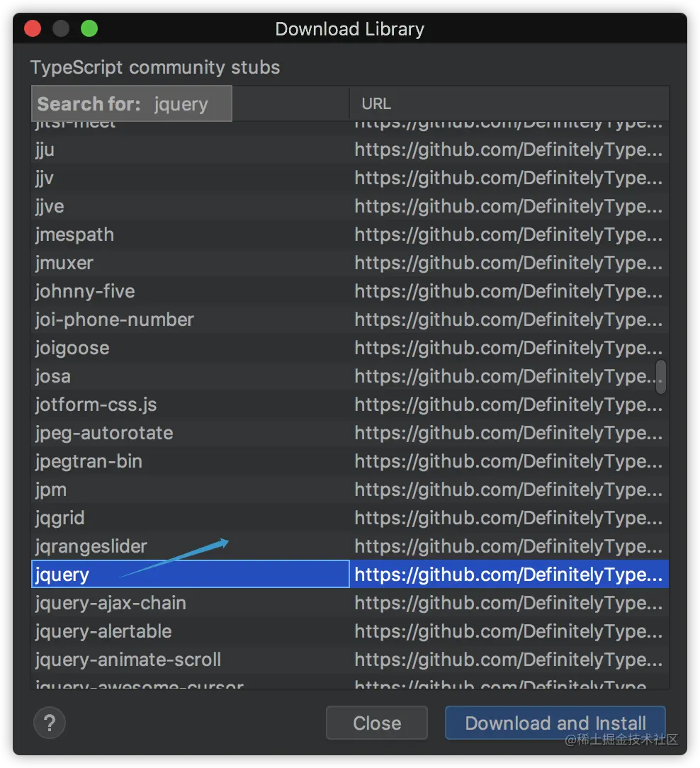Select the josa library row
The image size is (700, 768).
(350, 377)
